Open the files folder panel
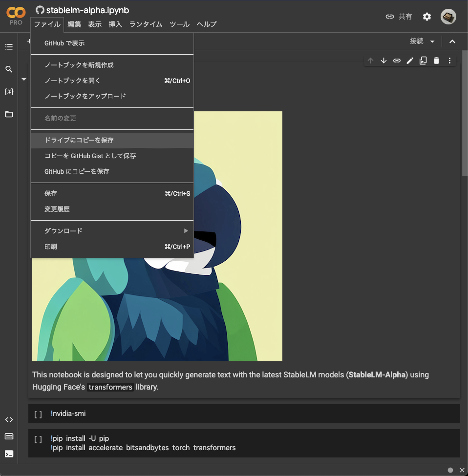This screenshot has width=468, height=476. pyautogui.click(x=9, y=114)
